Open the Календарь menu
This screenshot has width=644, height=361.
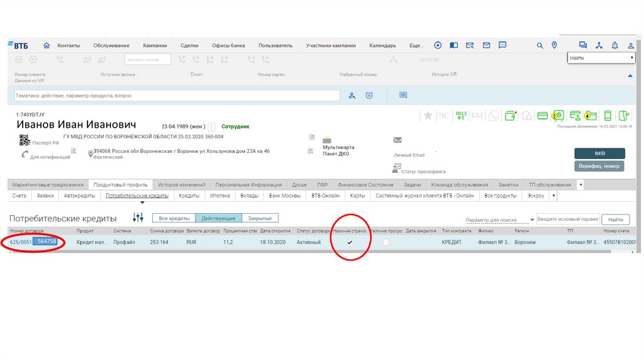382,45
